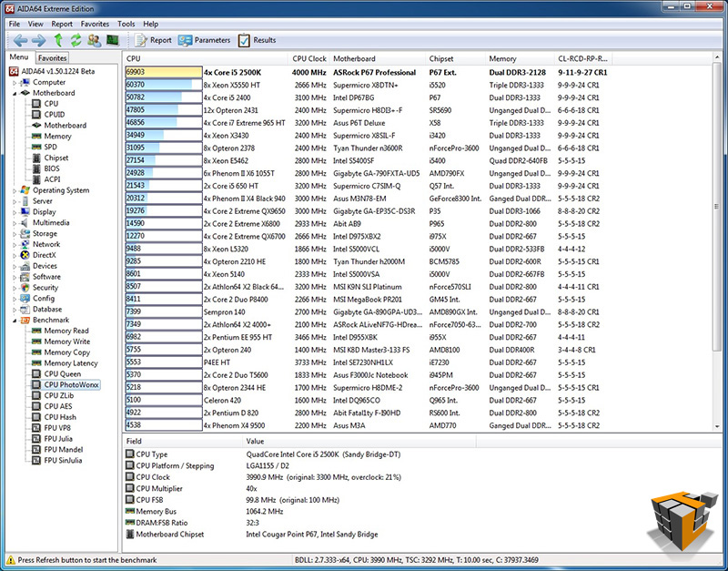The width and height of the screenshot is (728, 571).
Task: Click the Results toolbar button
Action: click(258, 40)
